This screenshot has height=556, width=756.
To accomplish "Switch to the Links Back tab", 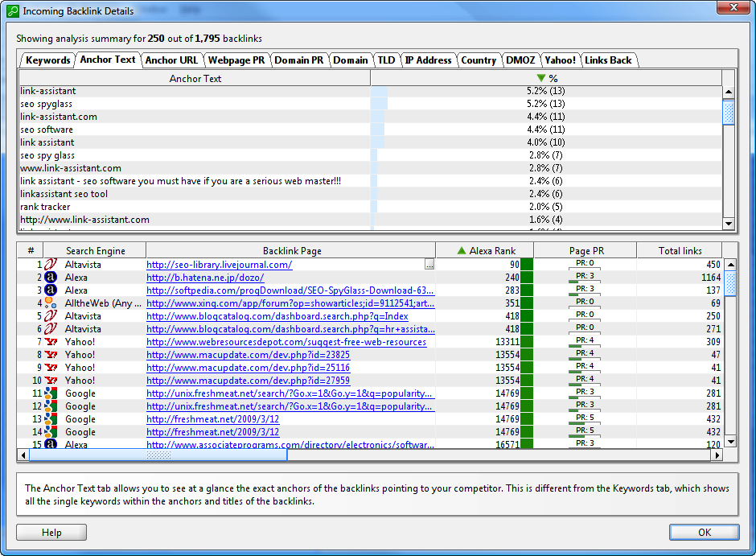I will pyautogui.click(x=608, y=60).
